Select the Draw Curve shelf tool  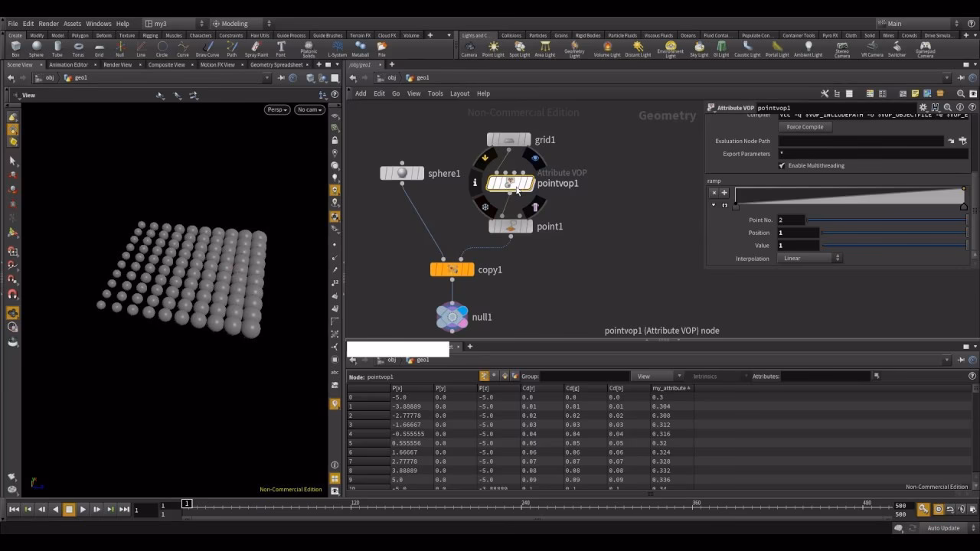207,49
